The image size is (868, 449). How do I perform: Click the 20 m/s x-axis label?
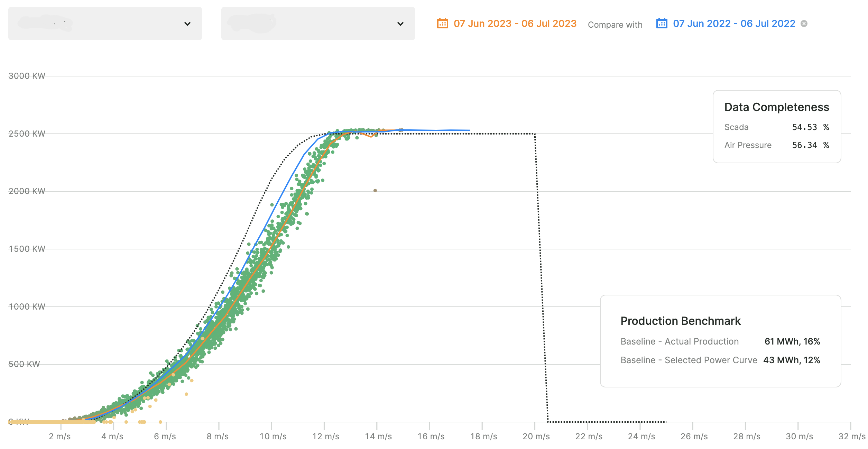point(536,437)
